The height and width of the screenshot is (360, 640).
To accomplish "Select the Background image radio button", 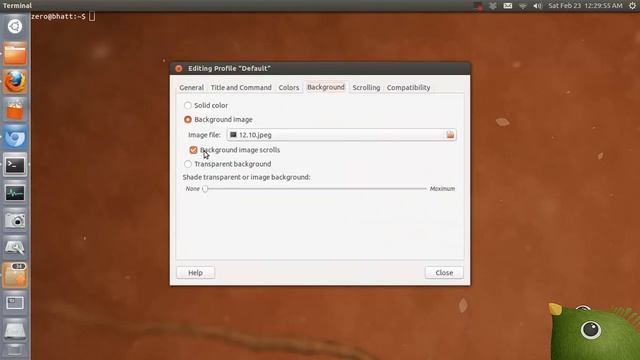I will click(x=188, y=120).
